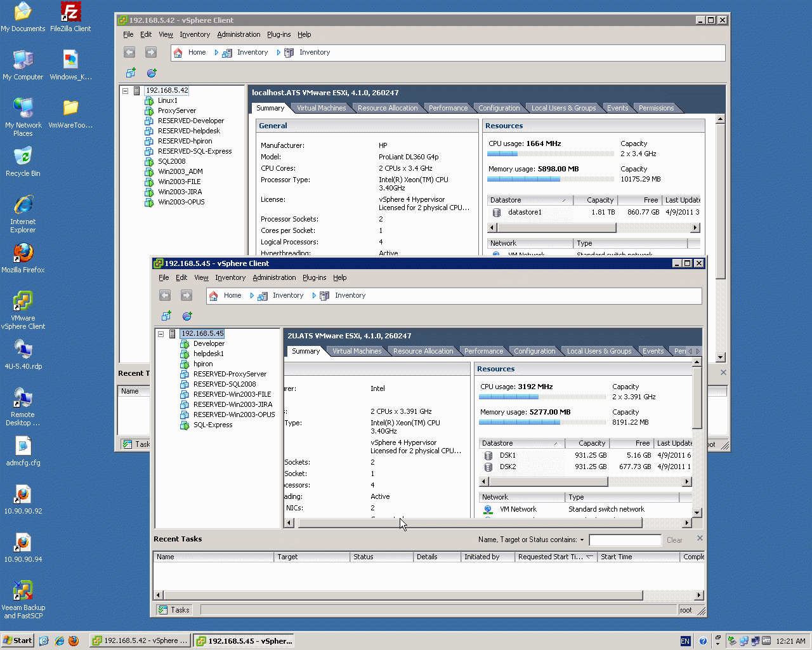Launch VMware vSphere Client desktop icon
Screen dimensions: 812x650
[x=23, y=310]
